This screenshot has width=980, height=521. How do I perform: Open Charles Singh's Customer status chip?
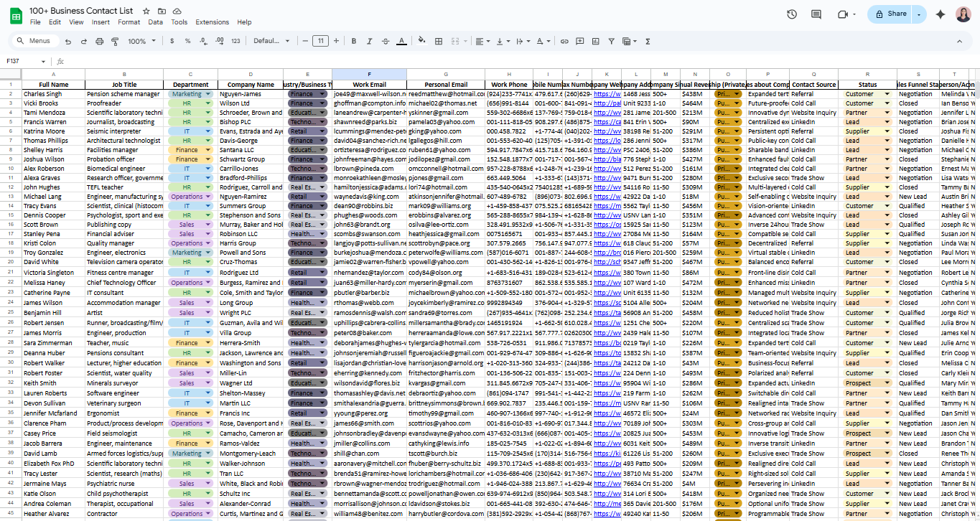(x=867, y=94)
